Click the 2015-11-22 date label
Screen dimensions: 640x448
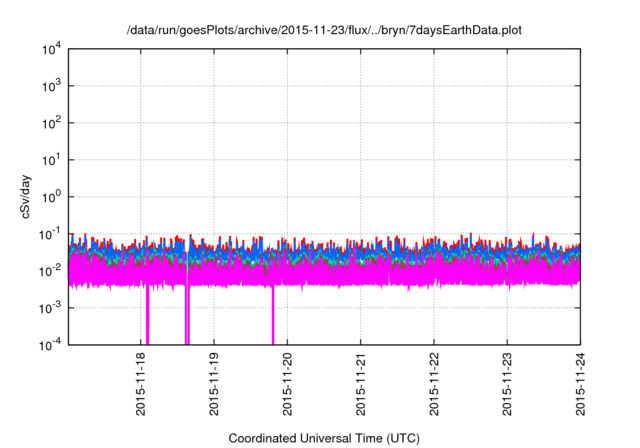tap(434, 384)
